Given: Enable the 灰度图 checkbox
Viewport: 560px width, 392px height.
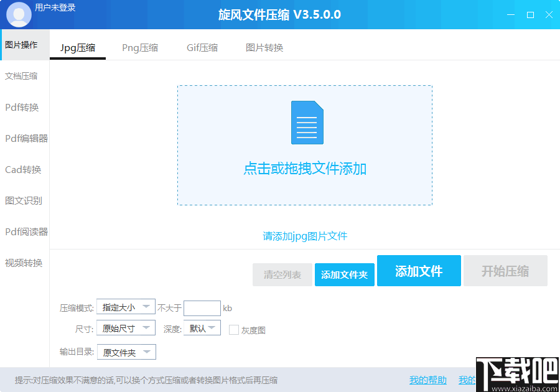Looking at the screenshot, I should [x=234, y=330].
